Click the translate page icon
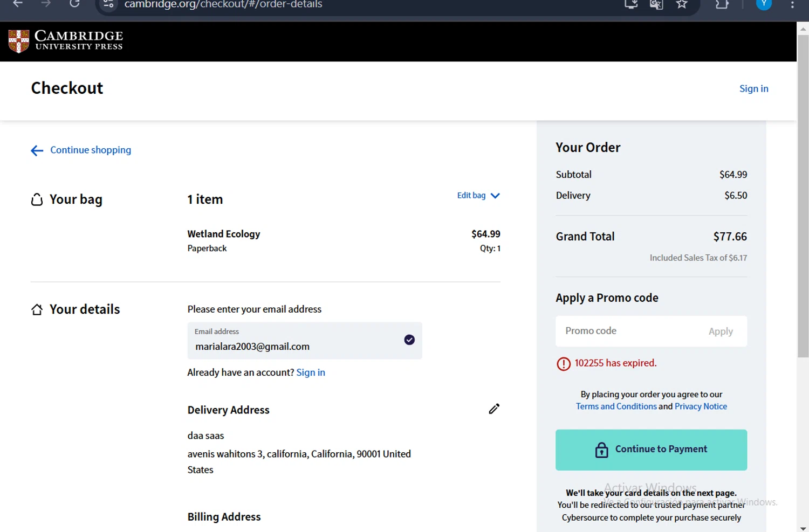 point(656,4)
